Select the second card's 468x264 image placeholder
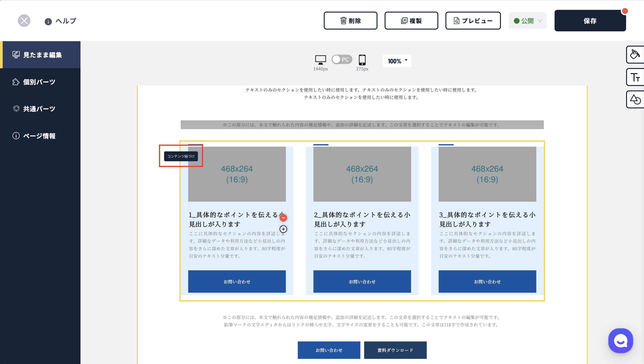Viewport: 644px width, 364px height. click(x=362, y=174)
